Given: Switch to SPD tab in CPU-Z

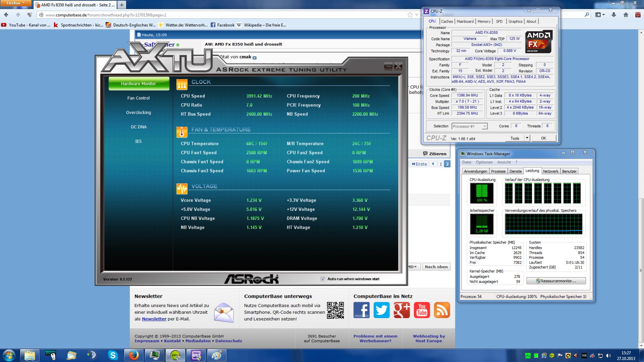Looking at the screenshot, I should (499, 21).
